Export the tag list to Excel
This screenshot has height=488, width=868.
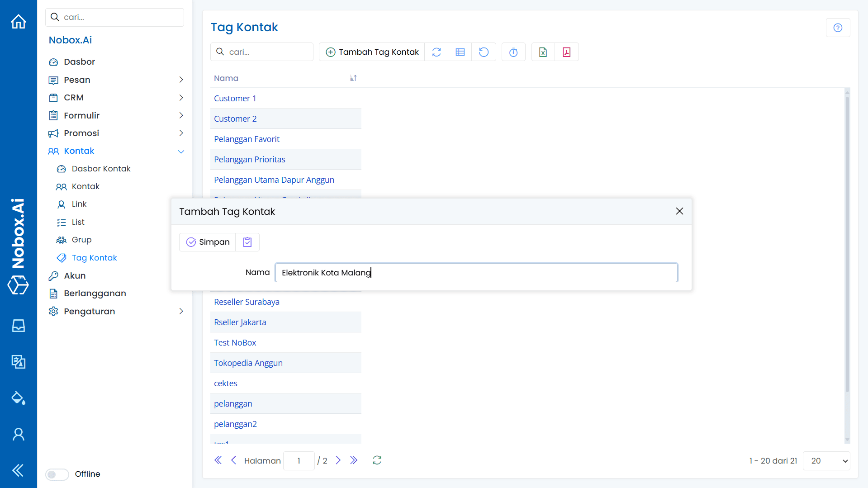point(543,52)
